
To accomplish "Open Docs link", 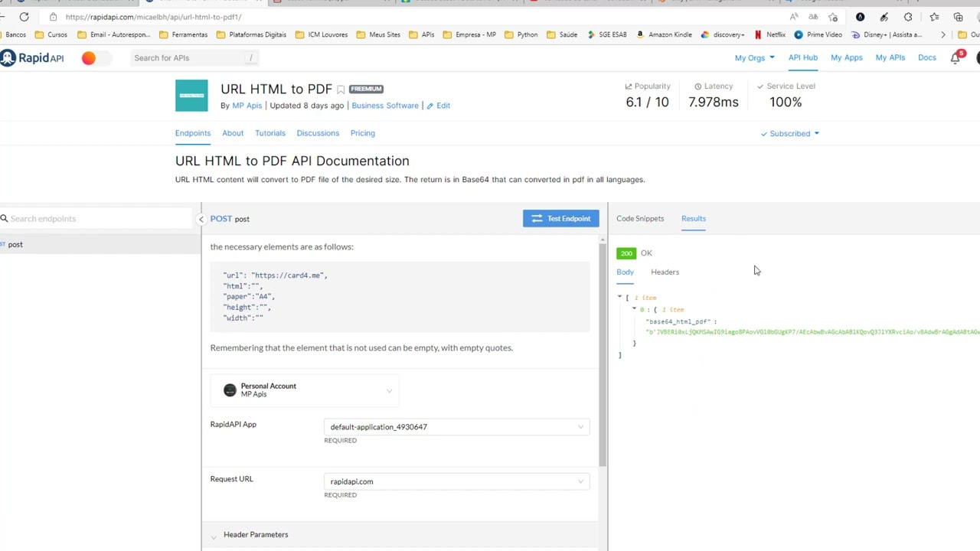I will point(926,58).
